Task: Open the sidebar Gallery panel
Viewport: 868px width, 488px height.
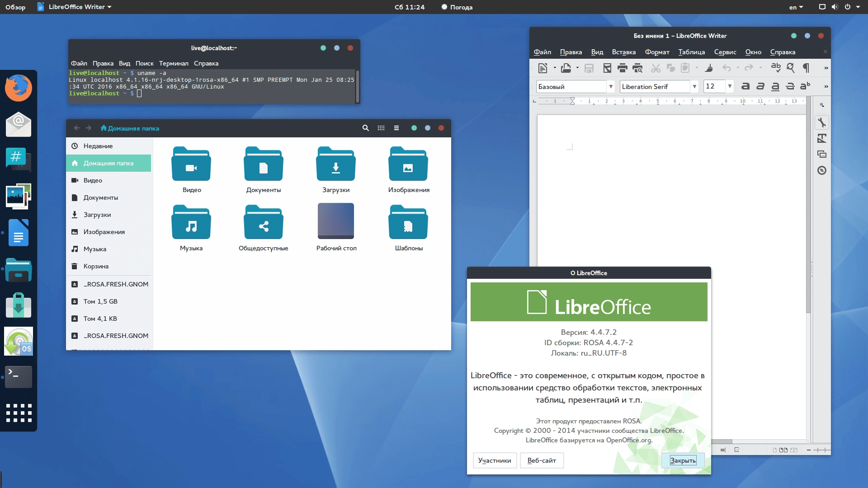Action: tap(822, 154)
